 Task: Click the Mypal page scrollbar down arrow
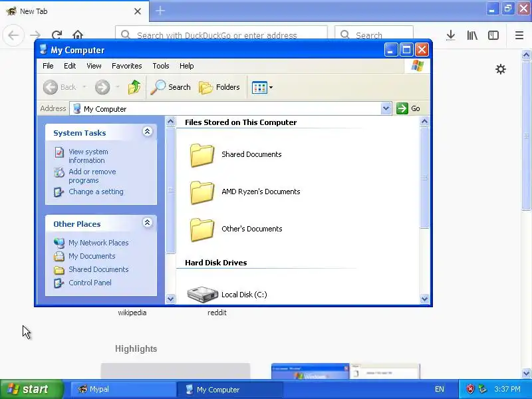526,374
